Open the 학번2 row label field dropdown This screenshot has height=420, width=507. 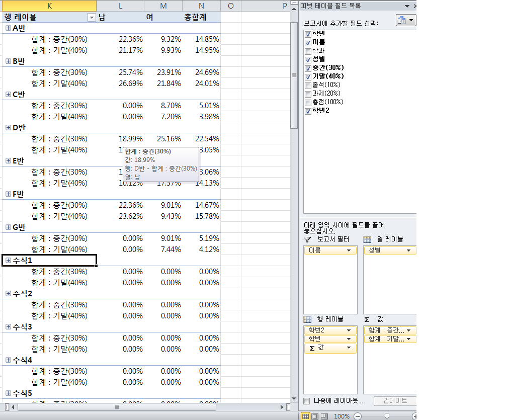click(348, 330)
